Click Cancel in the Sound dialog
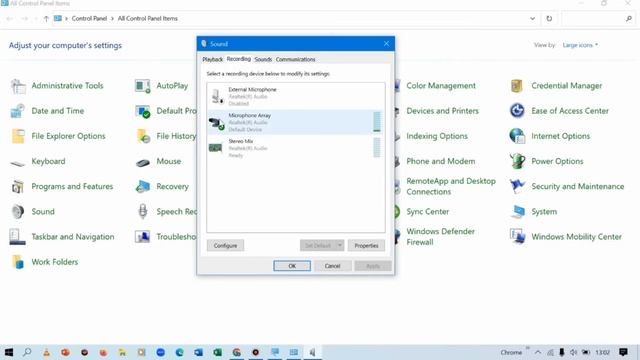This screenshot has height=360, width=640. click(x=332, y=266)
